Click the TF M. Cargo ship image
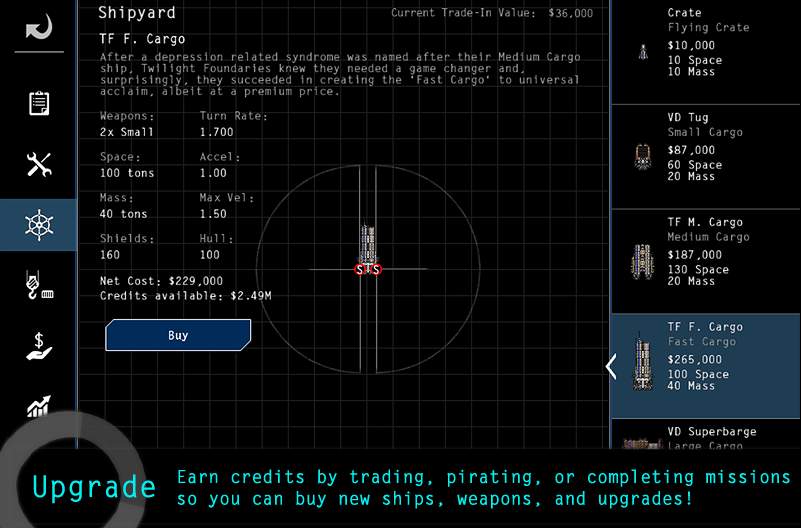The image size is (801, 528). click(x=641, y=260)
